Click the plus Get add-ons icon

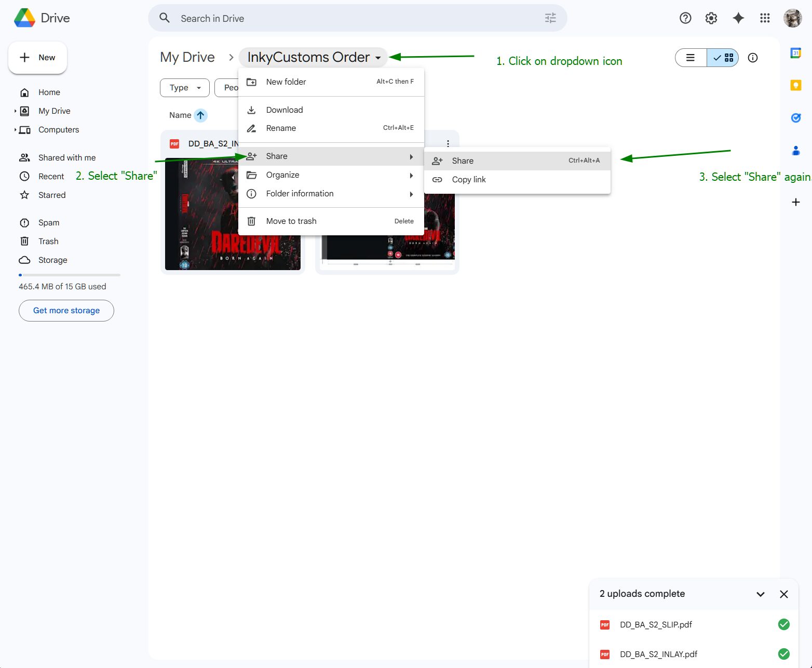[x=796, y=202]
